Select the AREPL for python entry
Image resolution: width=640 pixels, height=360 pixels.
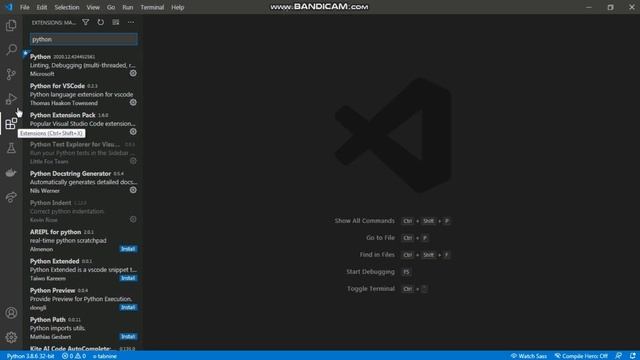coord(82,240)
